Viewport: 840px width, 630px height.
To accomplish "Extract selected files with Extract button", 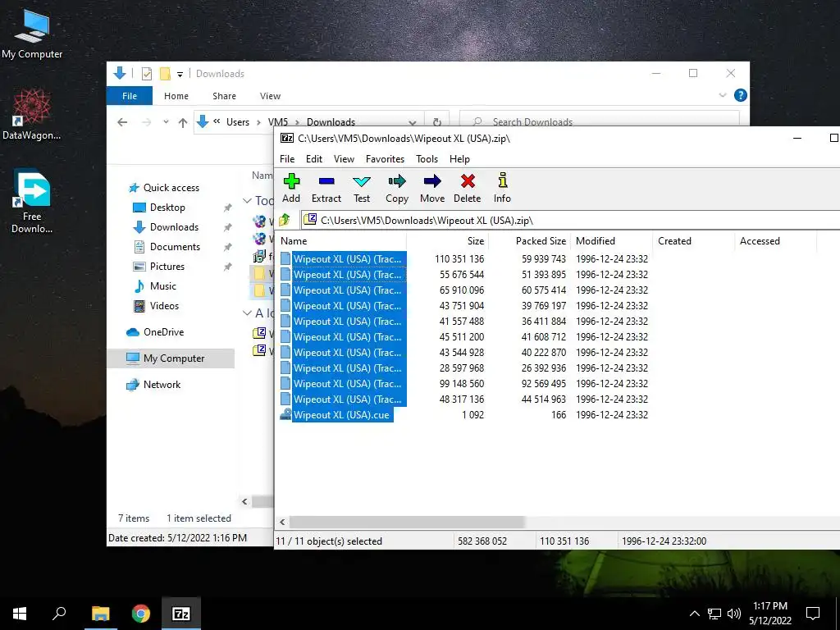I will click(x=326, y=188).
